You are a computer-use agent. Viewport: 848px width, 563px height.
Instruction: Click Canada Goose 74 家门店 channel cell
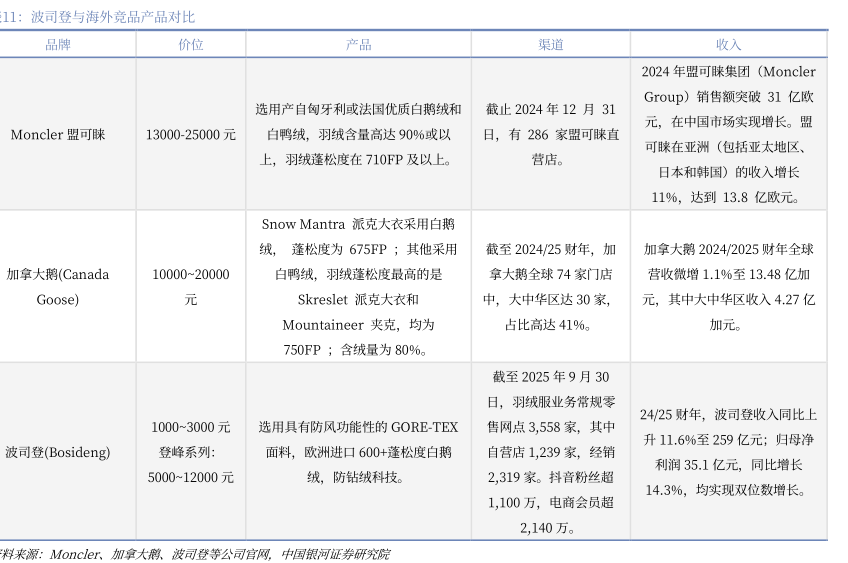point(551,286)
